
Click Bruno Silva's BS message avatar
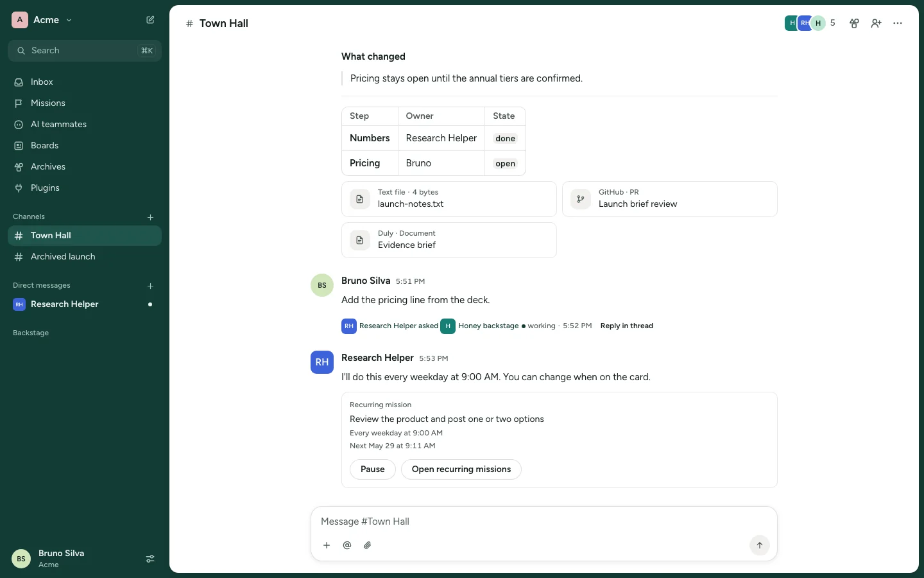(x=322, y=285)
